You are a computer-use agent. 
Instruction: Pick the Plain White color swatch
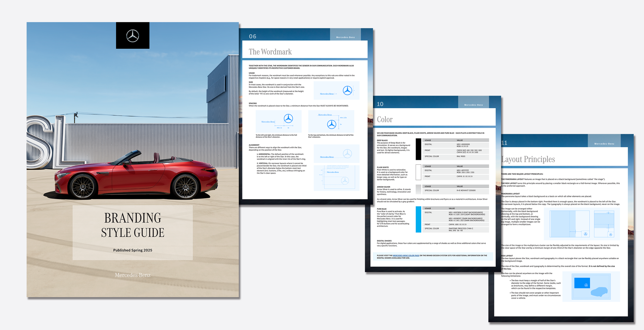click(x=418, y=172)
